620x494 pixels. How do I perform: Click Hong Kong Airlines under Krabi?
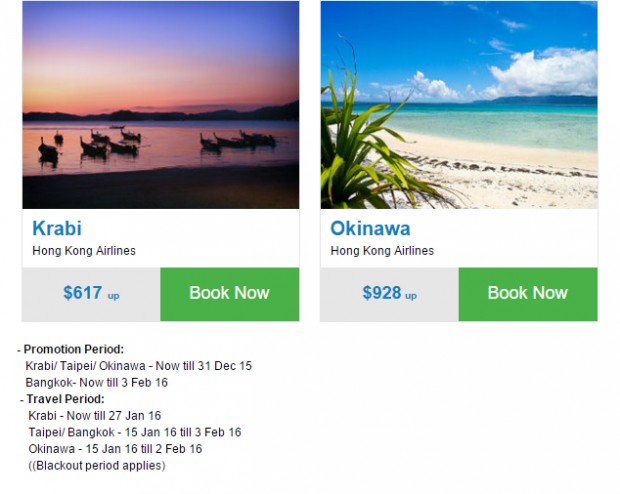point(84,251)
